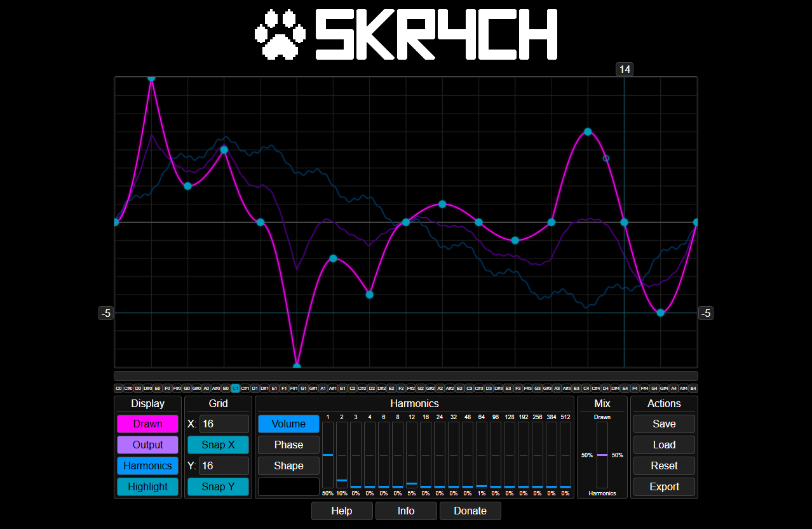Adjust the Drawn/Harmonics Mix slider
The width and height of the screenshot is (812, 529).
602,455
